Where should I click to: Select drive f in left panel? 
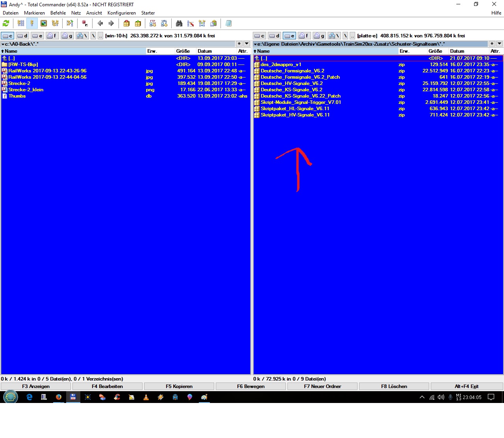[52, 36]
